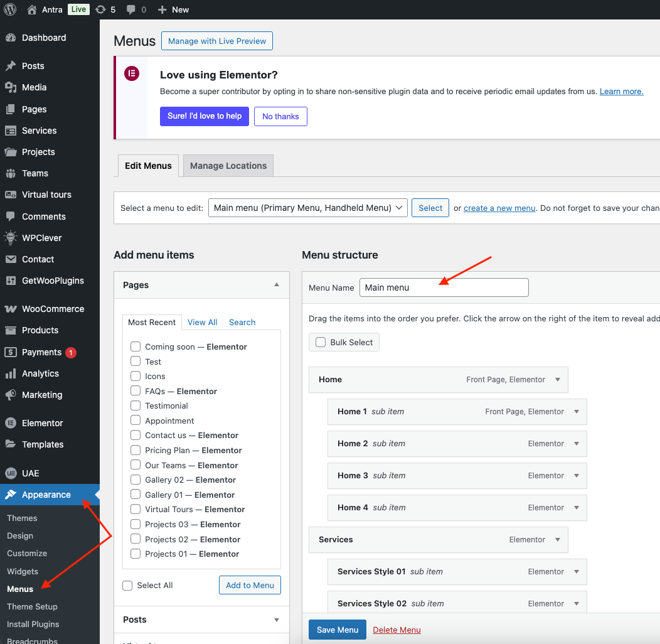Screen dimensions: 660x644
Task: Open the Select a menu to edit dropdown
Action: click(308, 208)
